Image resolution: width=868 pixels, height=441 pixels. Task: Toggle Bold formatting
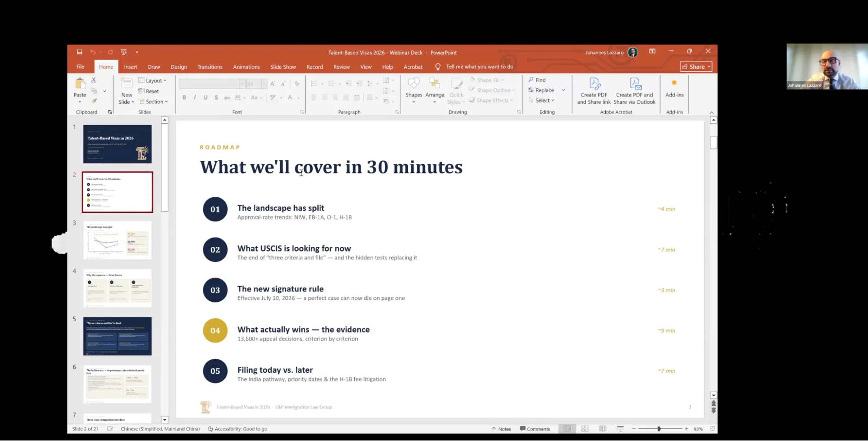(184, 97)
